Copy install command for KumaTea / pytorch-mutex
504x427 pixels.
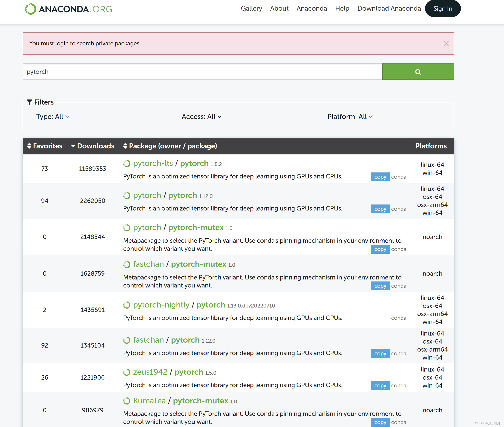pyautogui.click(x=380, y=422)
